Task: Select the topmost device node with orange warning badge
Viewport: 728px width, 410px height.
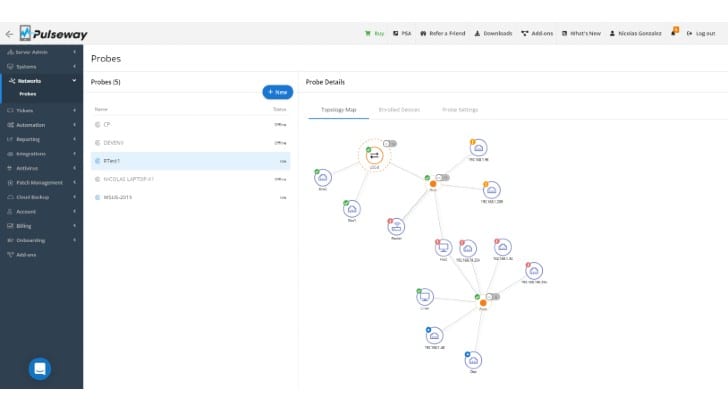Action: pyautogui.click(x=478, y=148)
